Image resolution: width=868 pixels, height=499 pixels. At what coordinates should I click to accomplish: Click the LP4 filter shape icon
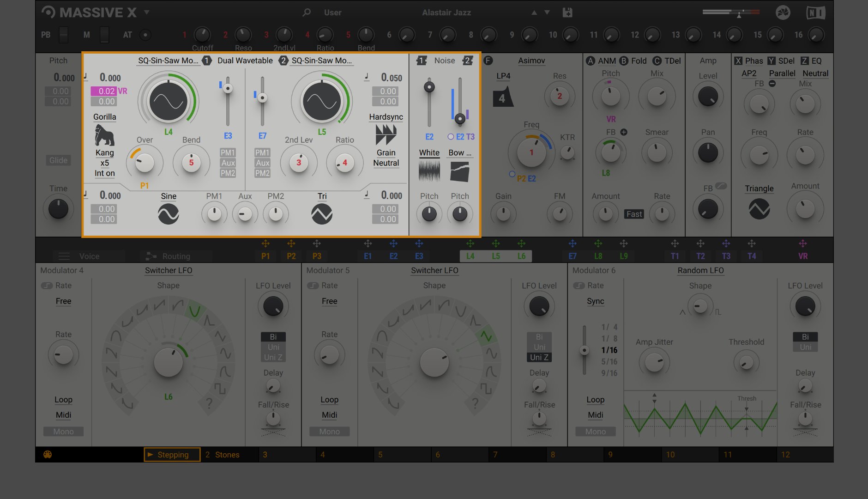point(503,97)
